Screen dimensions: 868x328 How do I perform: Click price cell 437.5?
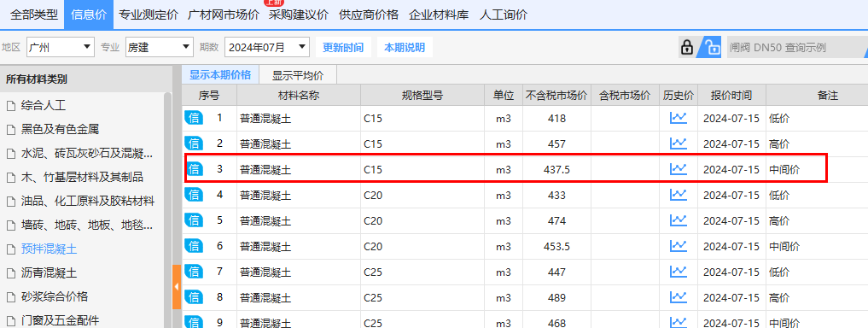pos(556,169)
